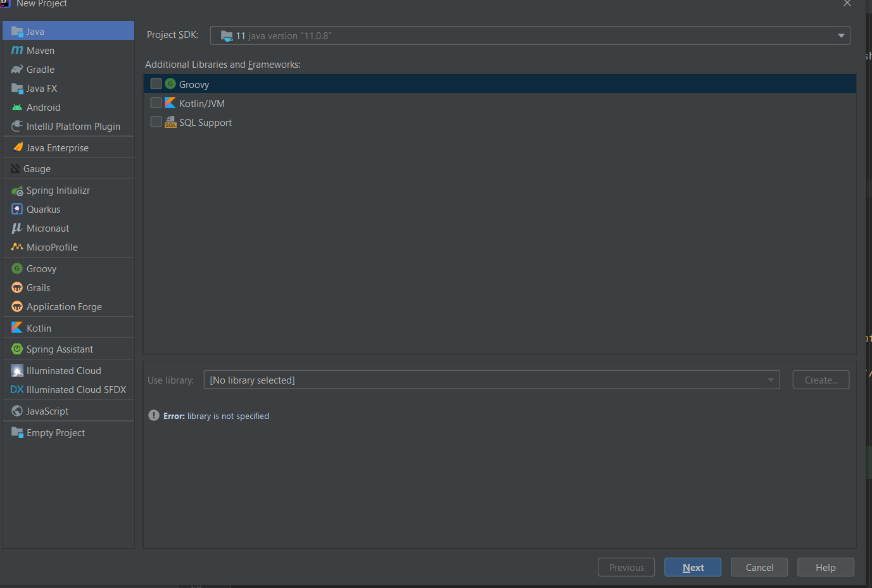
Task: Click the Create... library button
Action: coord(821,380)
